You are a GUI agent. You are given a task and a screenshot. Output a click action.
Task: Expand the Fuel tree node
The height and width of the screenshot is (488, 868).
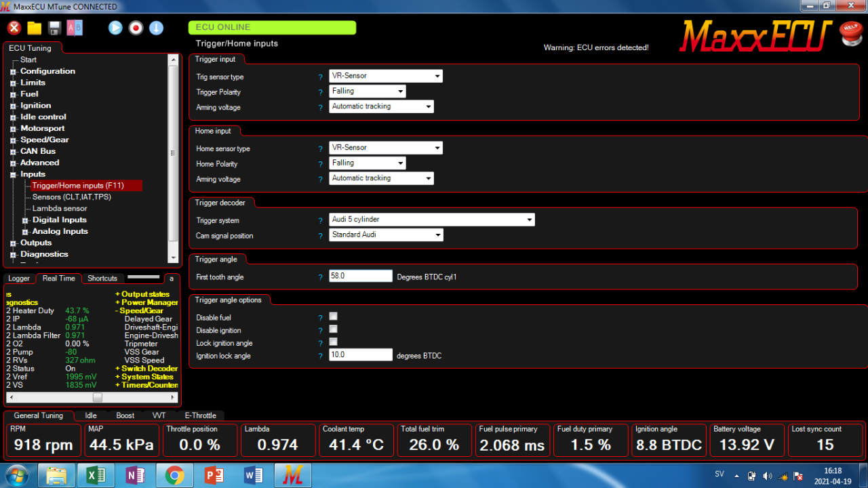click(13, 95)
